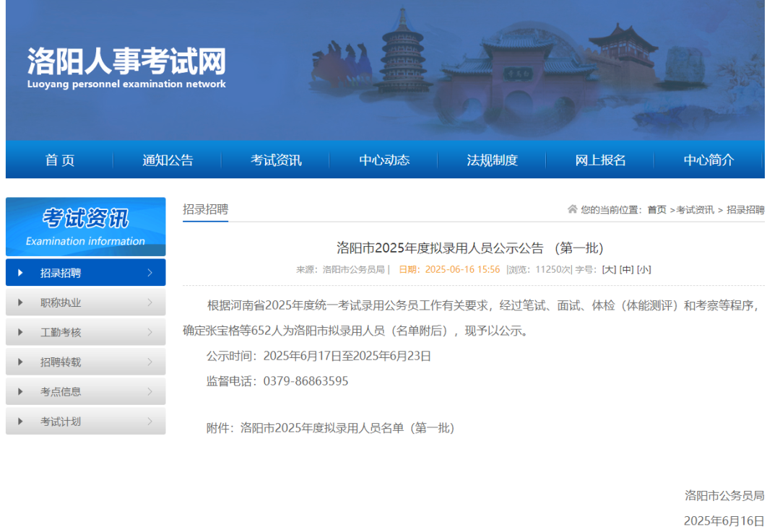Set font size to medium [中]
The height and width of the screenshot is (532, 780).
pos(626,269)
